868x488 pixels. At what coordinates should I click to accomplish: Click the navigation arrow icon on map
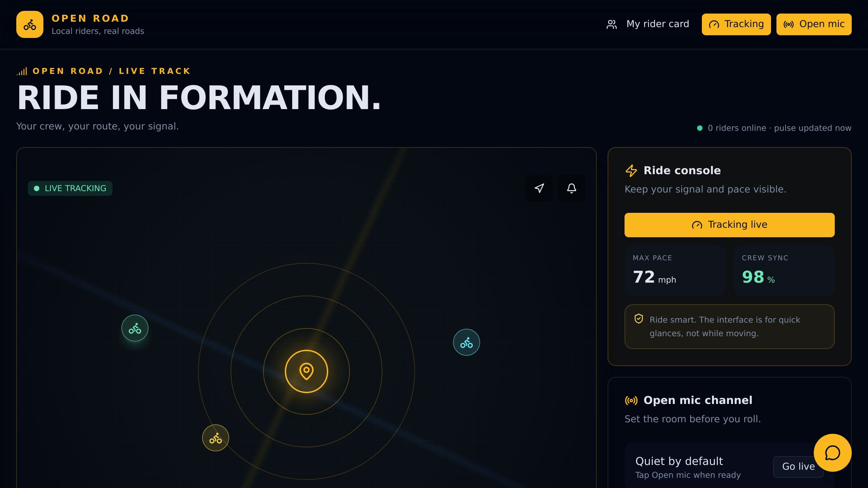[539, 188]
